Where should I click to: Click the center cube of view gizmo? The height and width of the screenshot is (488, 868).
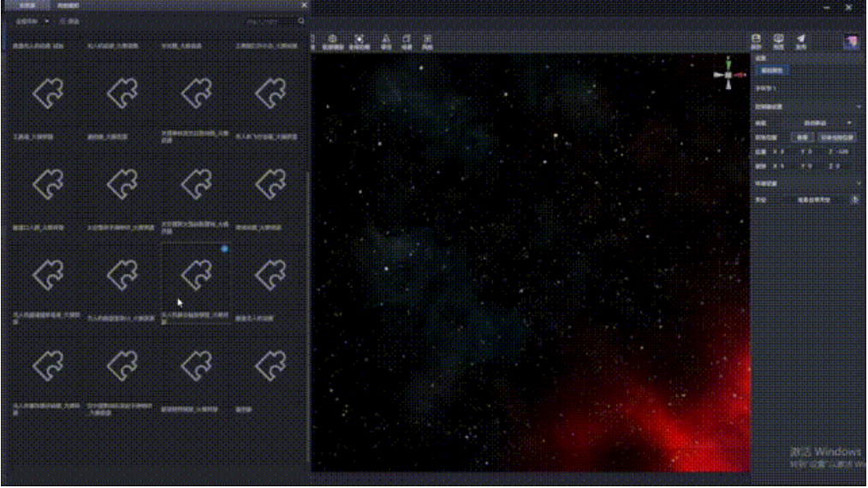pyautogui.click(x=728, y=74)
